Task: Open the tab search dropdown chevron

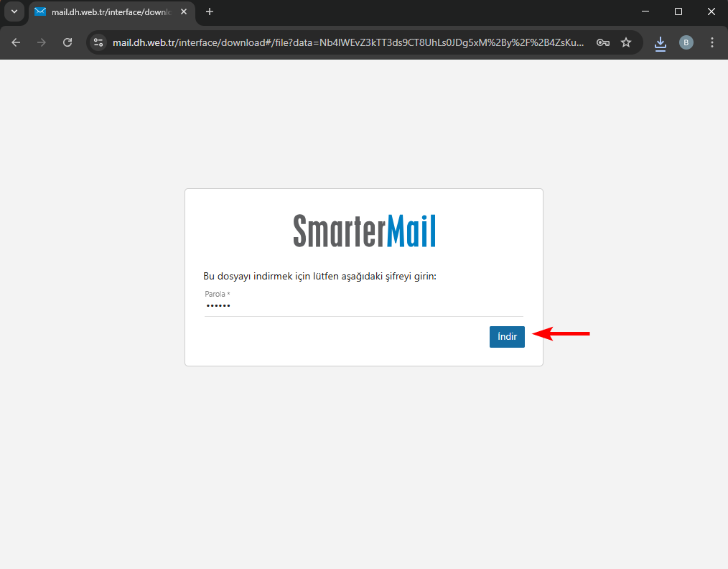Action: coord(14,11)
